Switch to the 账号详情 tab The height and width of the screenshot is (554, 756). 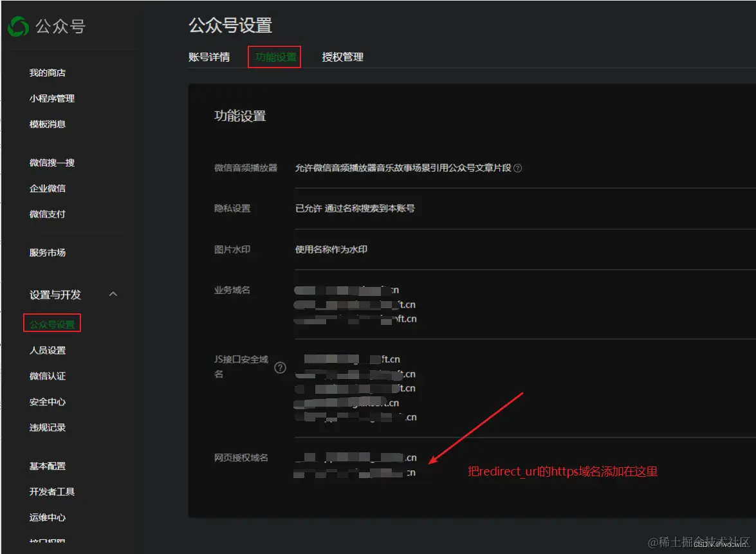[x=210, y=57]
